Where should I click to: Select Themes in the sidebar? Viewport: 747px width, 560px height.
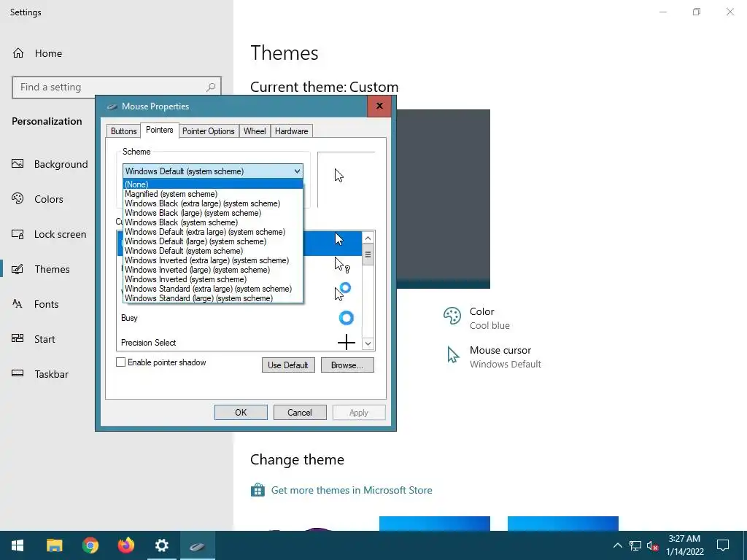41,269
